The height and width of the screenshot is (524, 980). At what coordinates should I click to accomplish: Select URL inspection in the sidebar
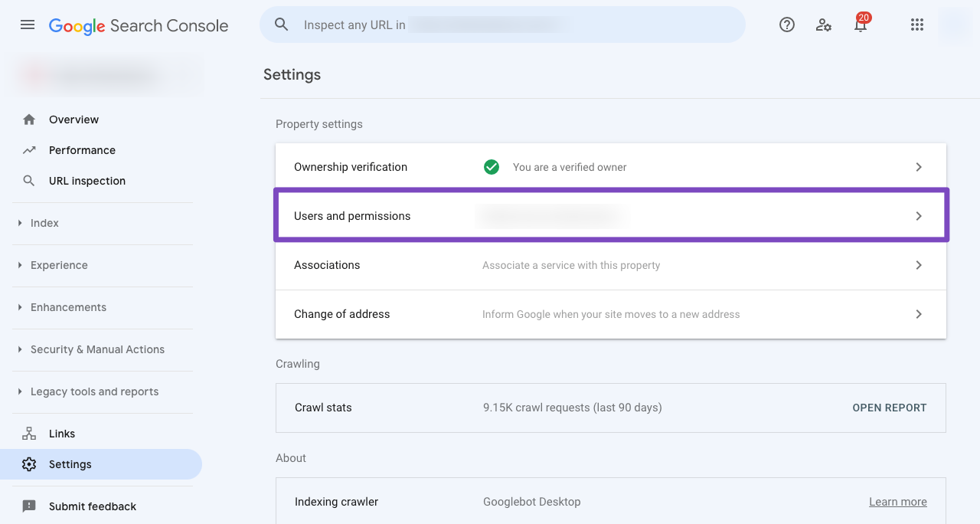tap(87, 181)
